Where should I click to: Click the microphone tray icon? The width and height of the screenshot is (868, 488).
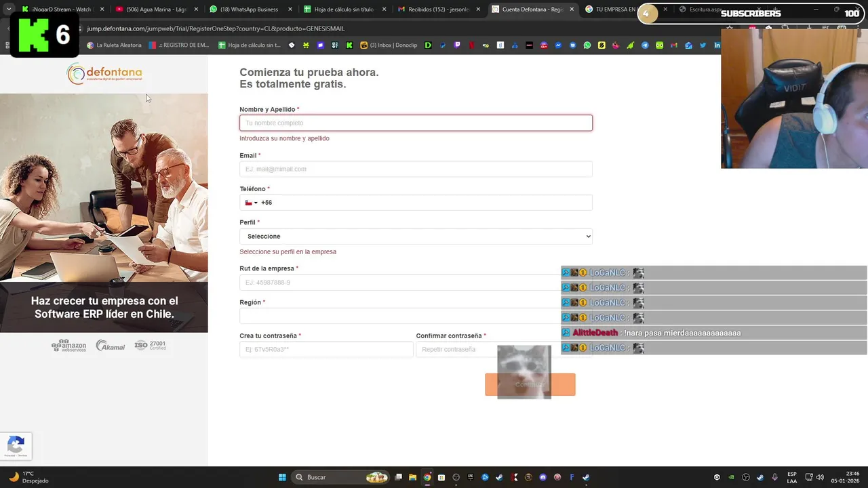click(x=774, y=477)
